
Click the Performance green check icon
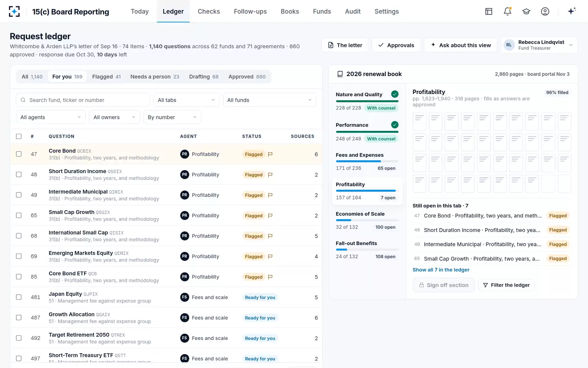[395, 125]
